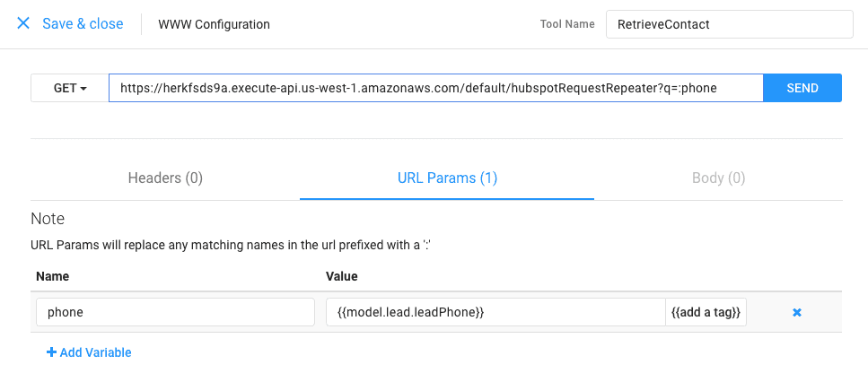The image size is (868, 373).
Task: Click the {{add a tag}} button
Action: point(706,312)
